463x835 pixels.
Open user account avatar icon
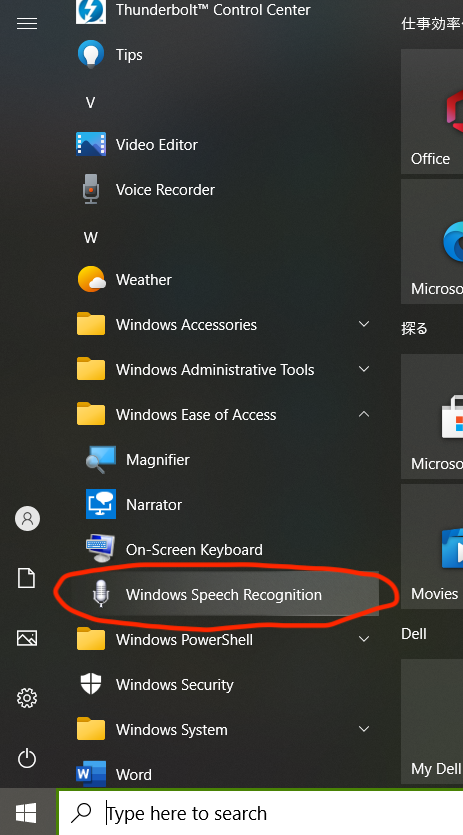(27, 518)
